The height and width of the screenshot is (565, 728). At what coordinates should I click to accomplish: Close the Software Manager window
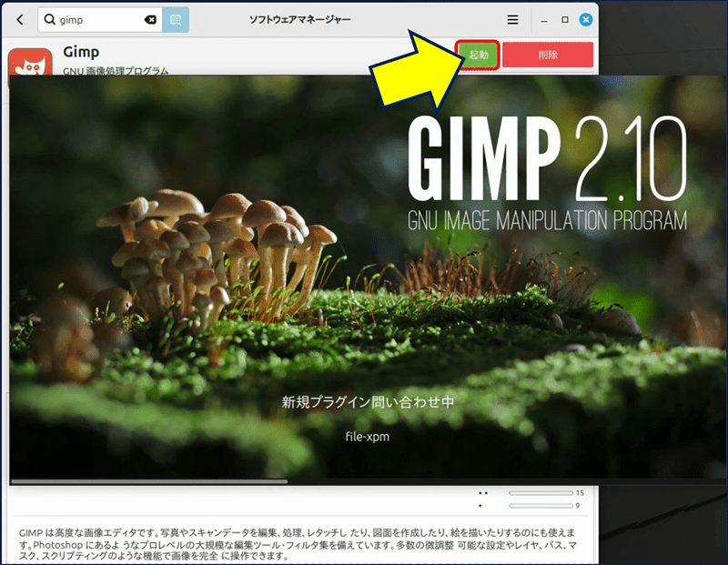585,19
